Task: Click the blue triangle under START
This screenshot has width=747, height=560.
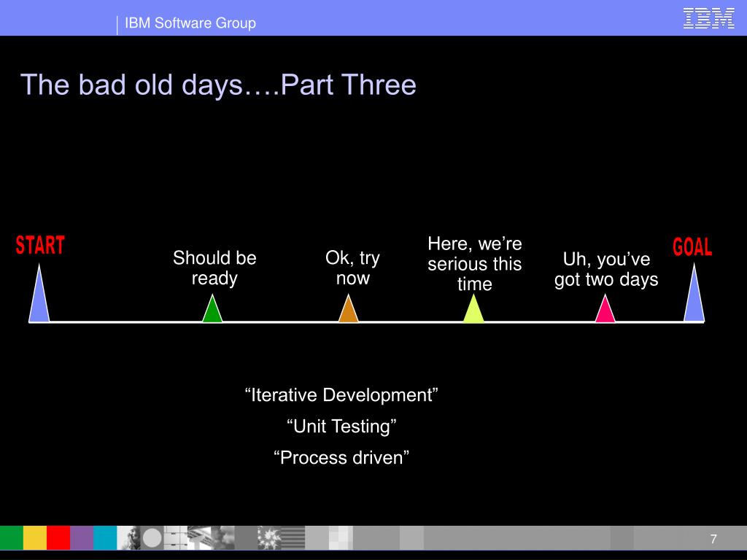Action: pos(39,293)
